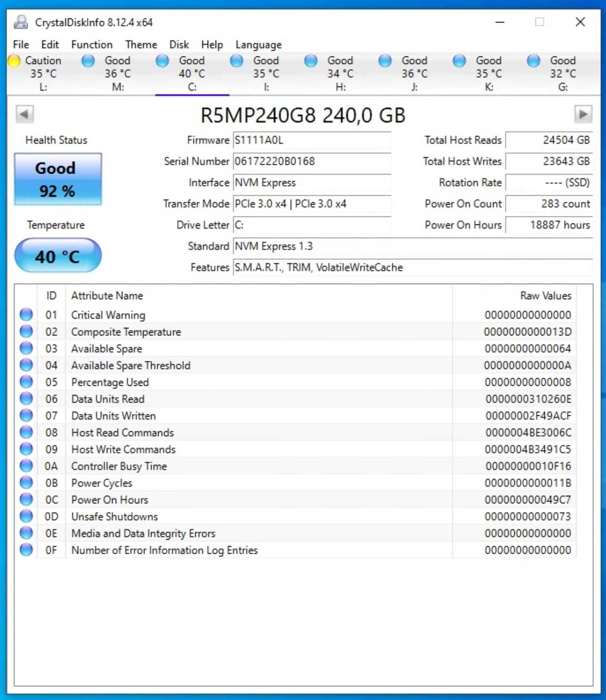Click status orb for Host Write Commands row
Viewport: 606px width, 700px height.
(26, 449)
